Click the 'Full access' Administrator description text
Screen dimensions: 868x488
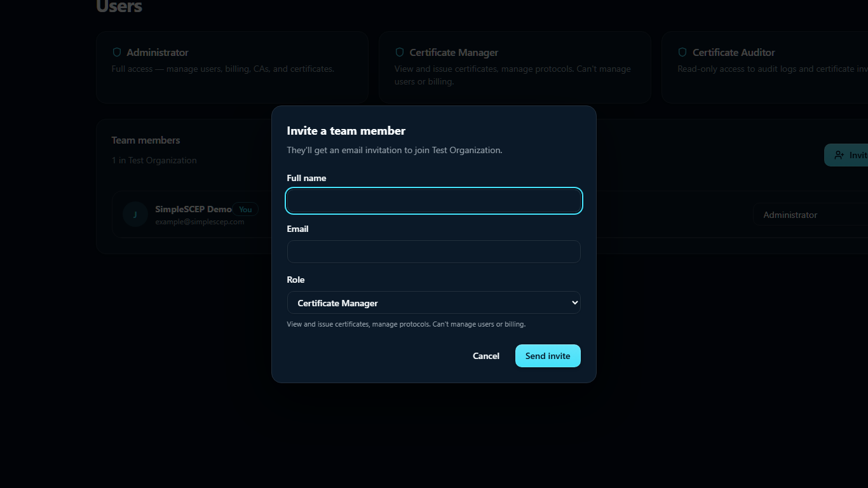click(222, 69)
